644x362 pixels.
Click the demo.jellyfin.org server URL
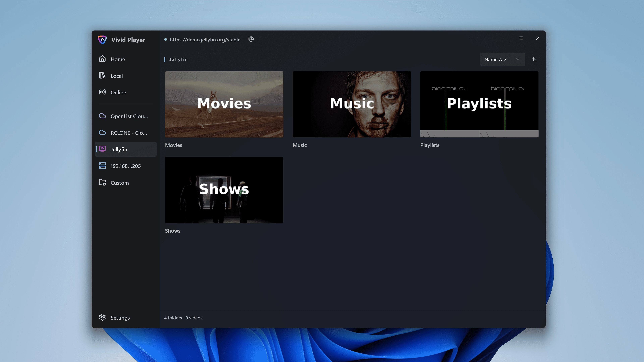[x=205, y=40]
